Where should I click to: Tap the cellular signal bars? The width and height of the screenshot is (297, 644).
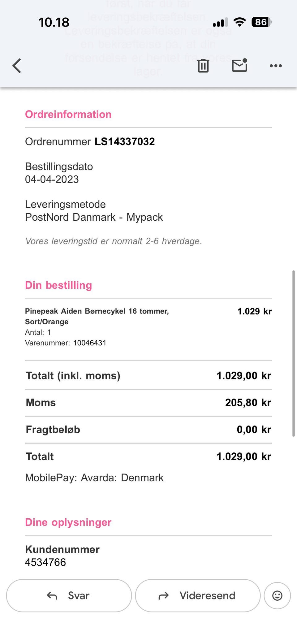[220, 23]
